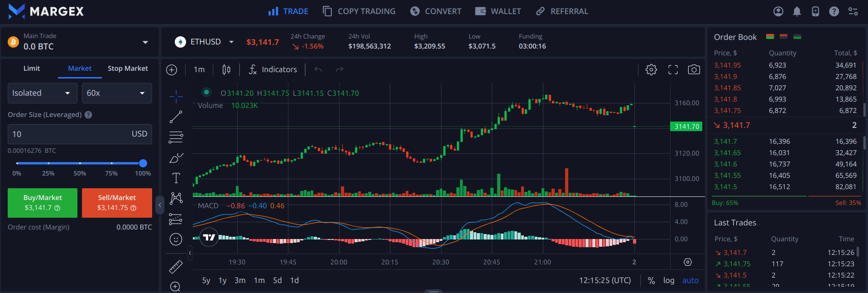The image size is (868, 293).
Task: Open the help question-mark icon
Action: tap(834, 11)
